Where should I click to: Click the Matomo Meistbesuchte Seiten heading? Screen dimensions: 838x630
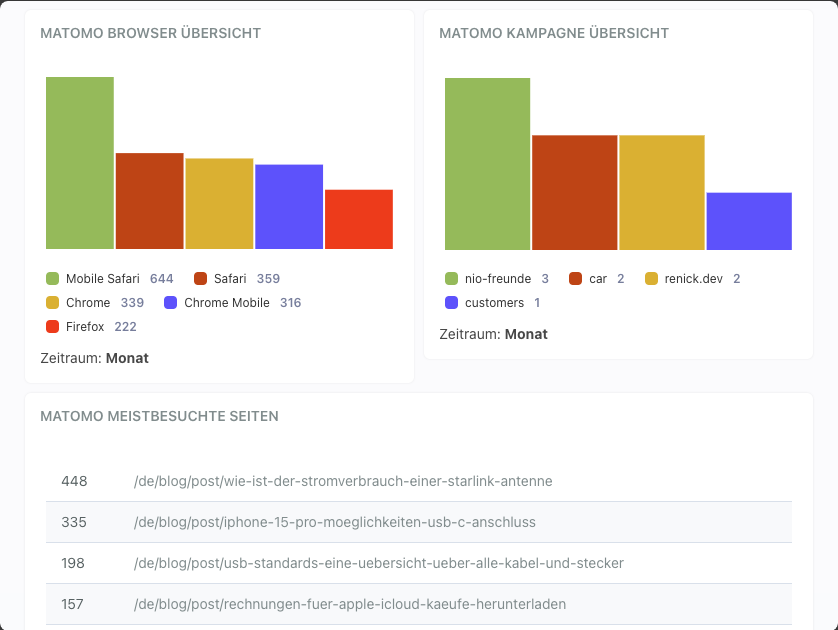click(x=159, y=416)
